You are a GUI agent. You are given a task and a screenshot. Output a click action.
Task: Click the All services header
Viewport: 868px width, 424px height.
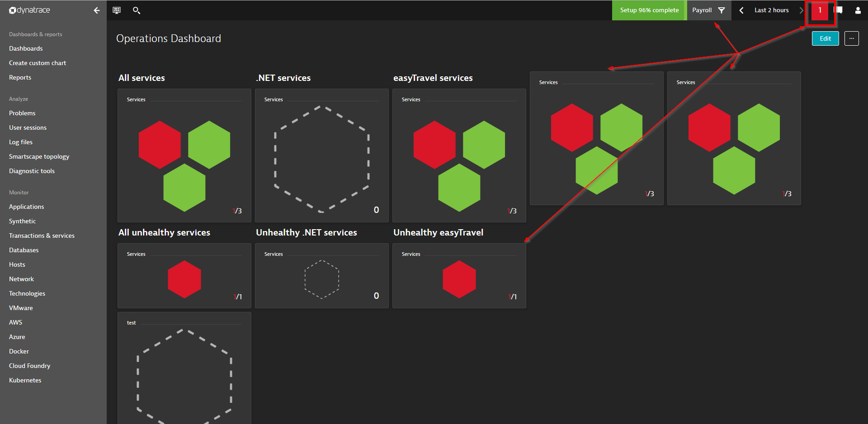coord(142,78)
